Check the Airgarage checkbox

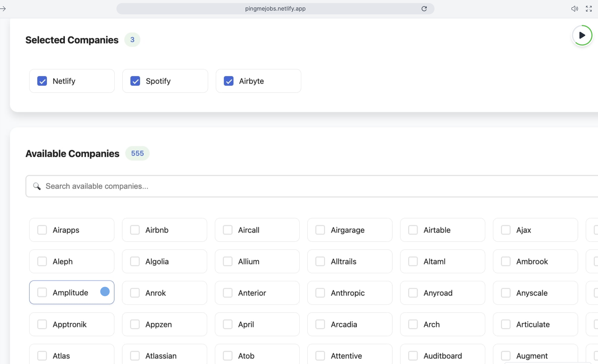tap(320, 230)
